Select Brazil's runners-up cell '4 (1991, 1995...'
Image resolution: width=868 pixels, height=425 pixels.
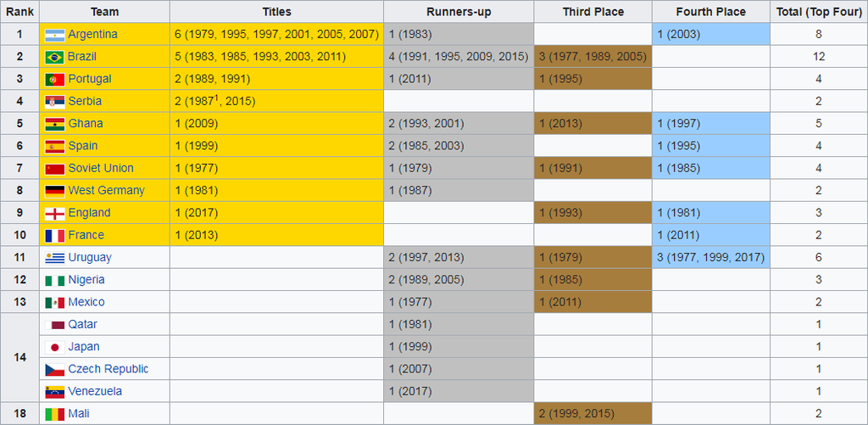(x=459, y=57)
